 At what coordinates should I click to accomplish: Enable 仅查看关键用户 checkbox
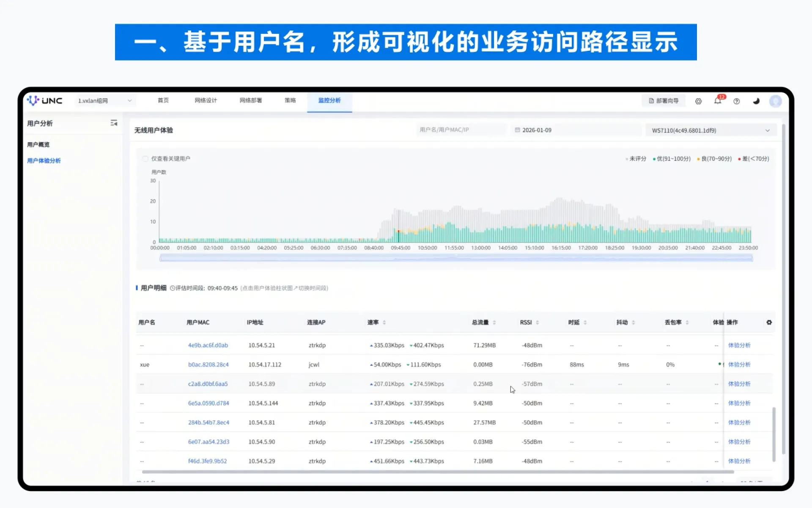tap(145, 159)
